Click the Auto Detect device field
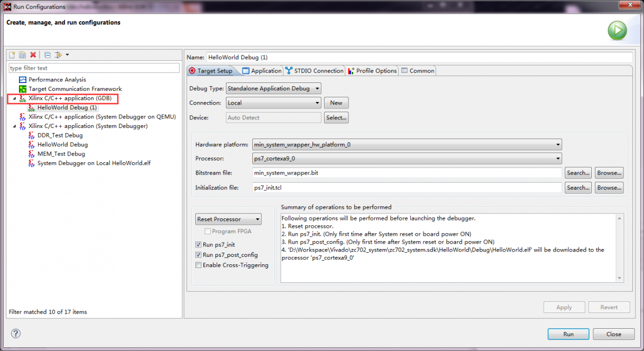Viewport: 644px width, 351px height. [x=273, y=118]
